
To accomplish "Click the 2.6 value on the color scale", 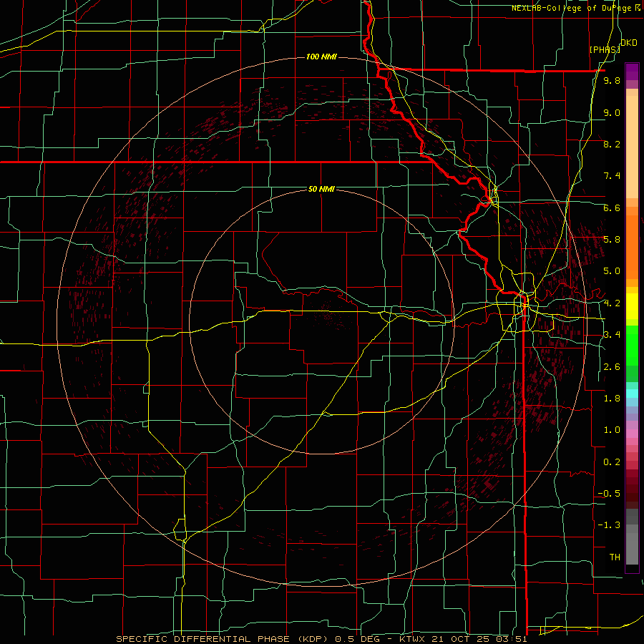I will tap(612, 367).
